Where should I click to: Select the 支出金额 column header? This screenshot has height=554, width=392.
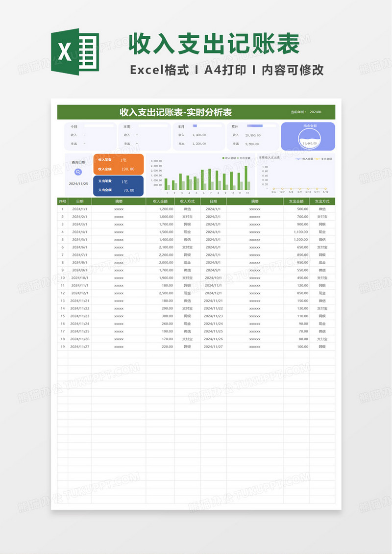coord(296,201)
